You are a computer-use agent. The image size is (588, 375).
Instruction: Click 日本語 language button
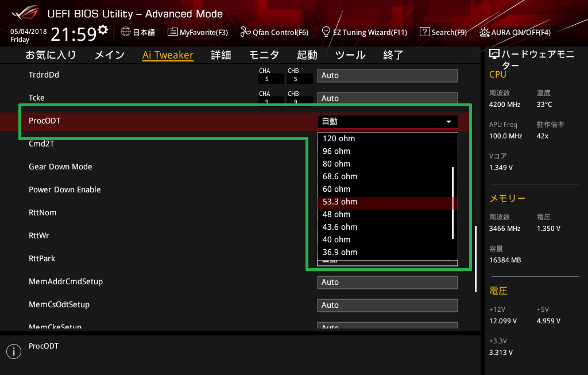[144, 32]
